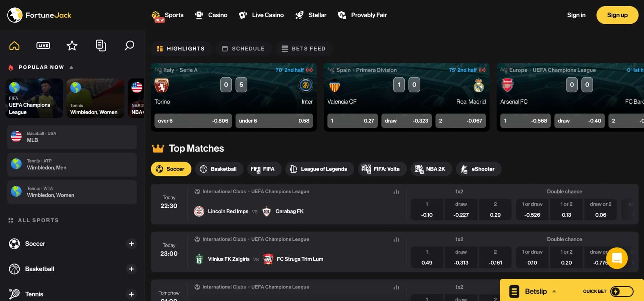Select the NBA 2K filter chip
Image resolution: width=644 pixels, height=301 pixels.
431,169
